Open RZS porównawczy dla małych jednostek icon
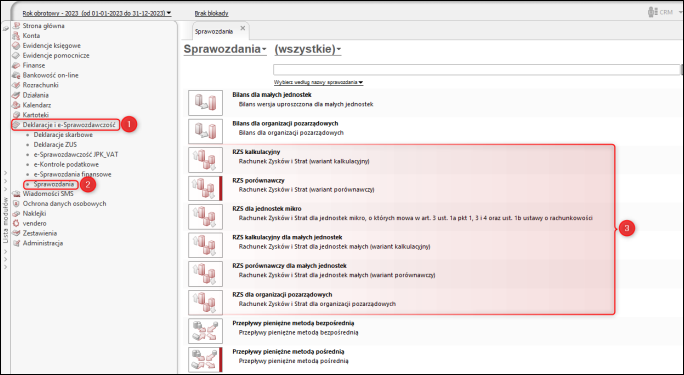 tap(205, 274)
